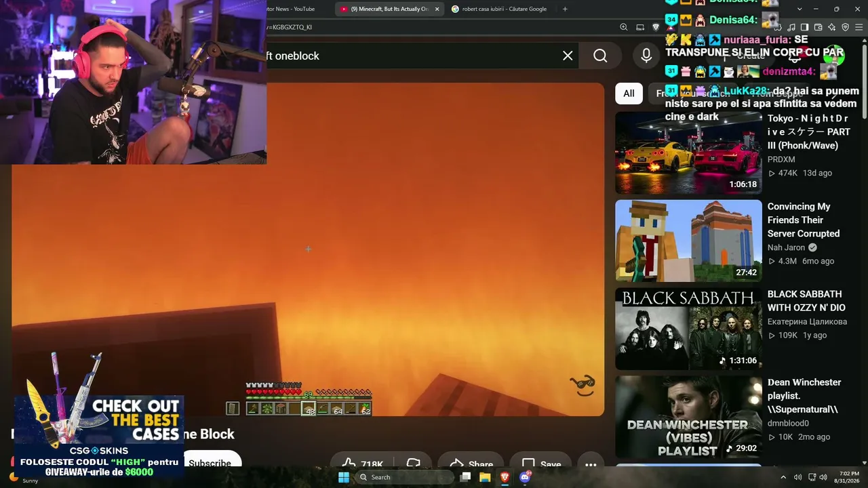The image size is (868, 488).
Task: Open Task View on the taskbar
Action: (465, 477)
